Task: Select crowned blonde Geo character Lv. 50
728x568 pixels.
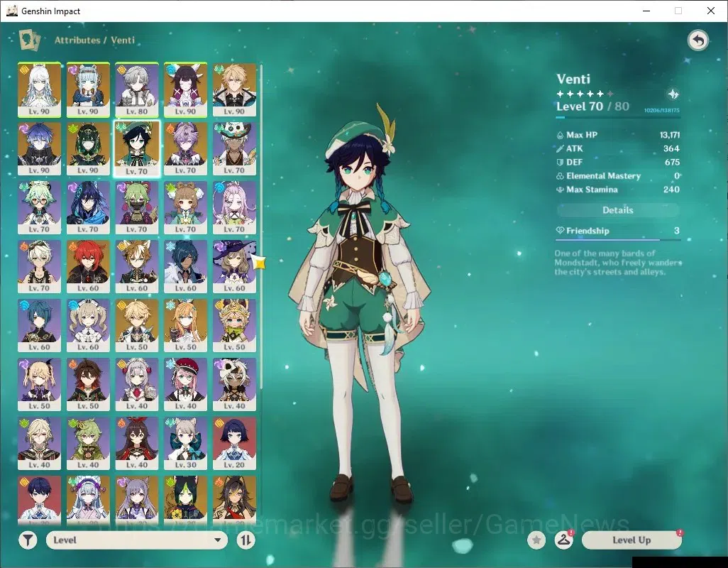Action: [x=234, y=326]
